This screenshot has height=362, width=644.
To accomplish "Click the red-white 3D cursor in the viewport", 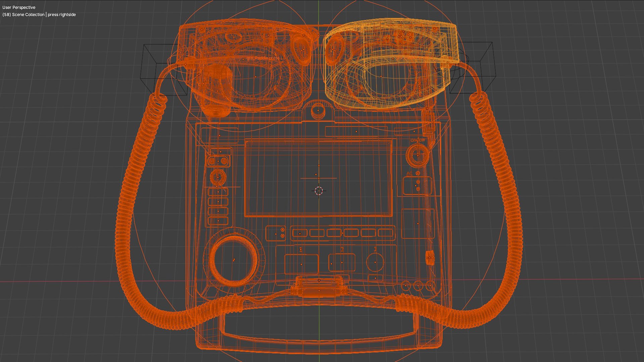I will [x=319, y=191].
